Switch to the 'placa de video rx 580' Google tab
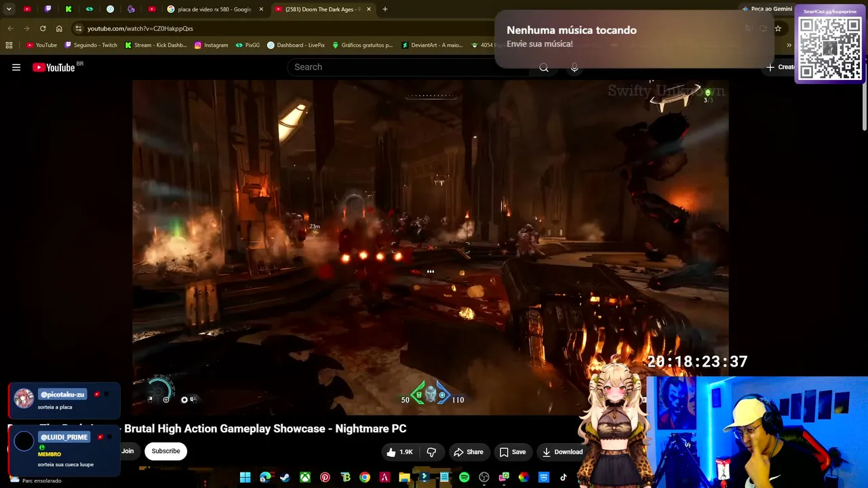This screenshot has height=488, width=868. [x=216, y=9]
